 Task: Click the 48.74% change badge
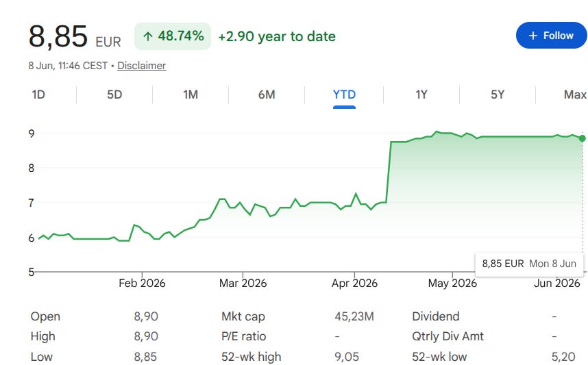click(x=173, y=36)
